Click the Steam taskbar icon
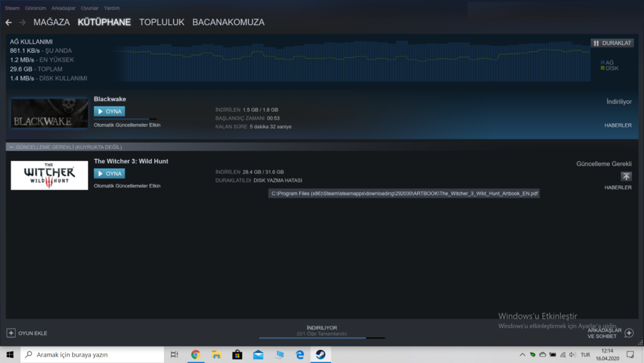 pyautogui.click(x=321, y=354)
